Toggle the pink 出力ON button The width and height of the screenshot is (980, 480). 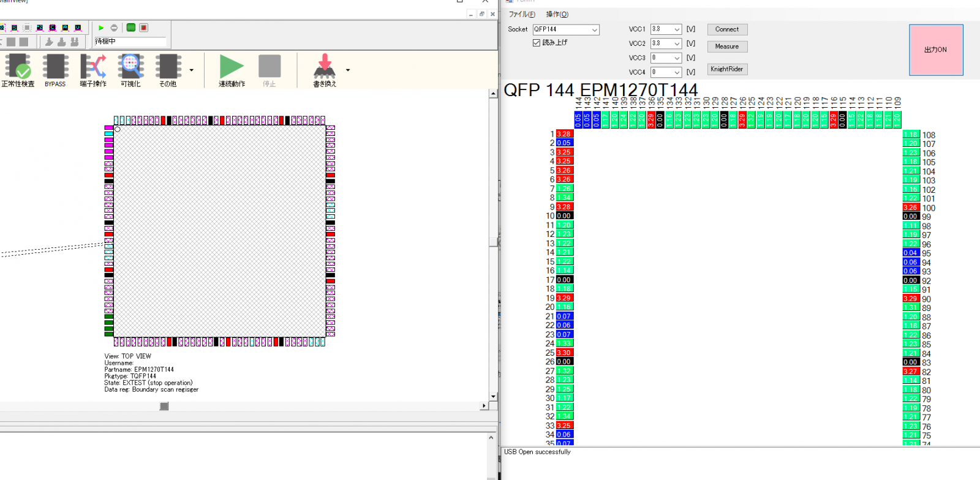tap(935, 50)
